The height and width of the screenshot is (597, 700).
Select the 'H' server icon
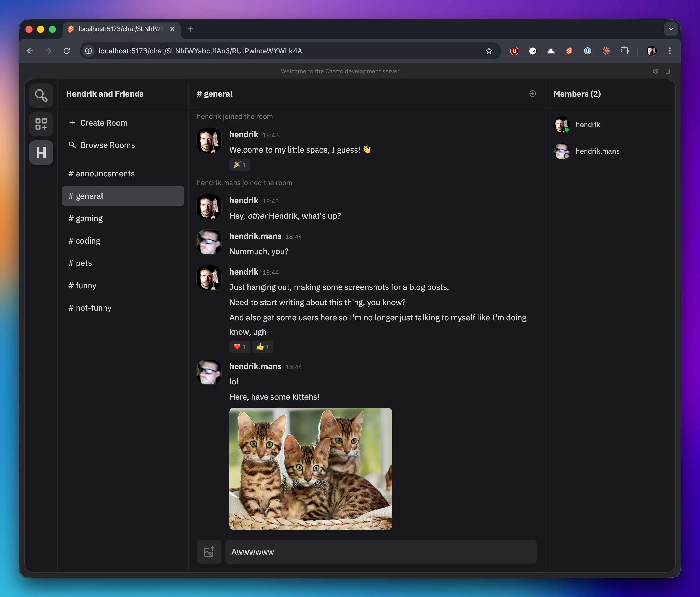(41, 153)
